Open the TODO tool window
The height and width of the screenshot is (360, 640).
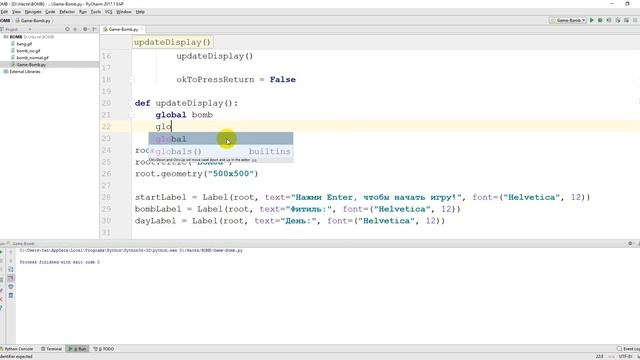tap(104, 349)
